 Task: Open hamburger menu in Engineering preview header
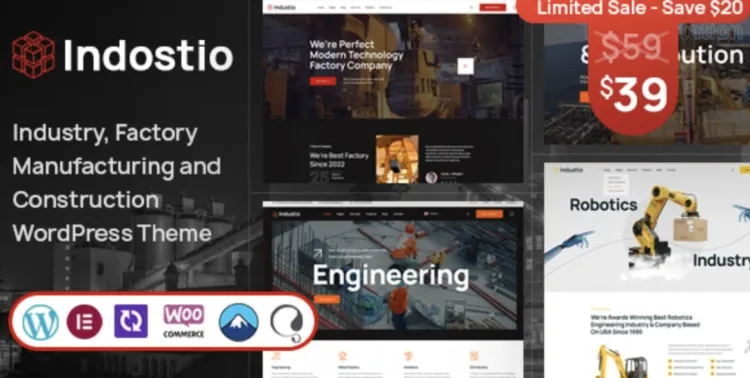[x=512, y=214]
